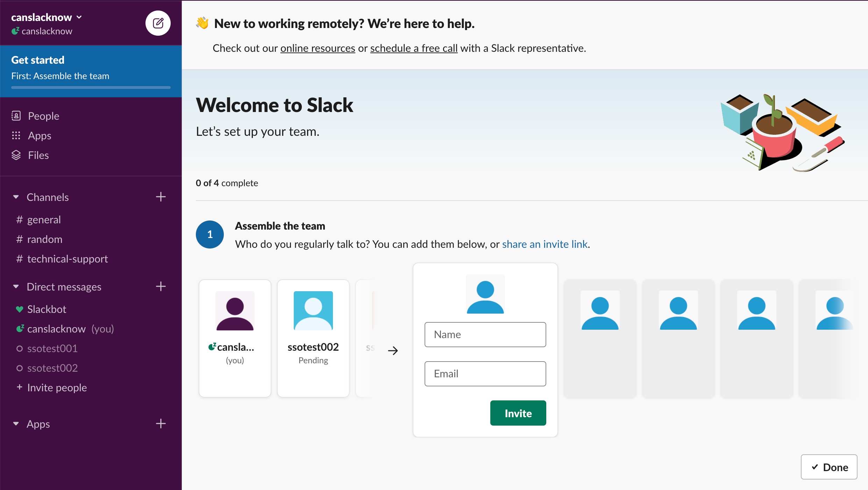This screenshot has width=868, height=490.
Task: Click the green Invite button
Action: pyautogui.click(x=518, y=413)
